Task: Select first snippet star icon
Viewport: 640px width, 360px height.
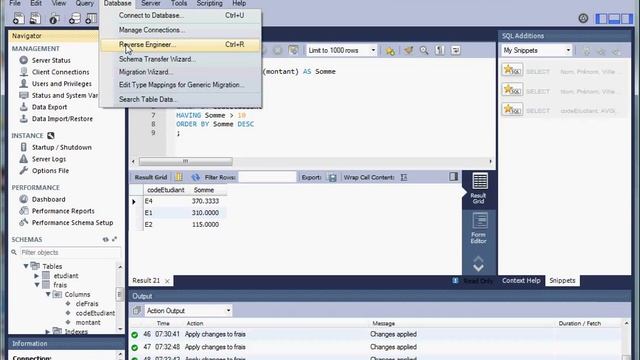Action: click(x=512, y=70)
